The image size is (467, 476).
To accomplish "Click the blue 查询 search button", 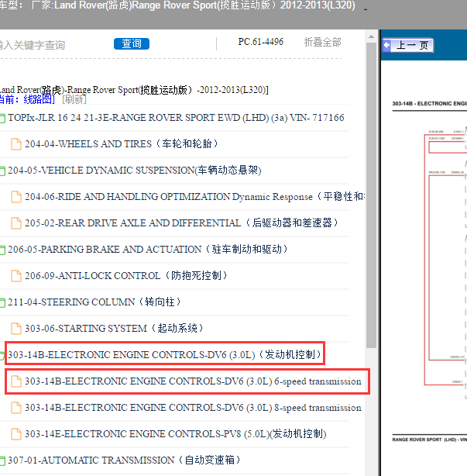I will [x=132, y=43].
